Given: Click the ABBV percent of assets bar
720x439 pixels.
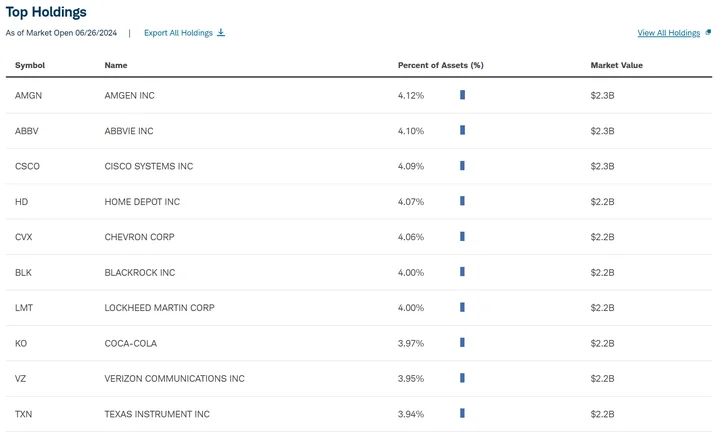Looking at the screenshot, I should tap(462, 130).
